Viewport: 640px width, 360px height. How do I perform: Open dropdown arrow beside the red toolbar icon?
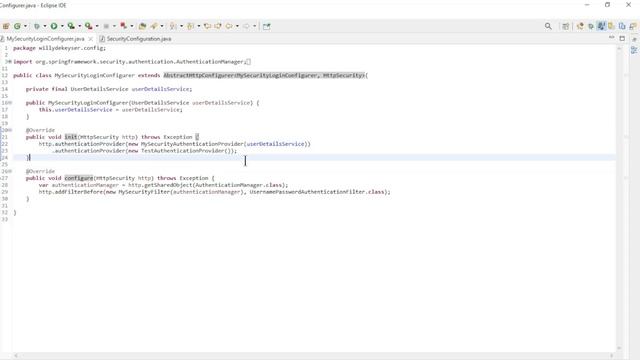132,26
